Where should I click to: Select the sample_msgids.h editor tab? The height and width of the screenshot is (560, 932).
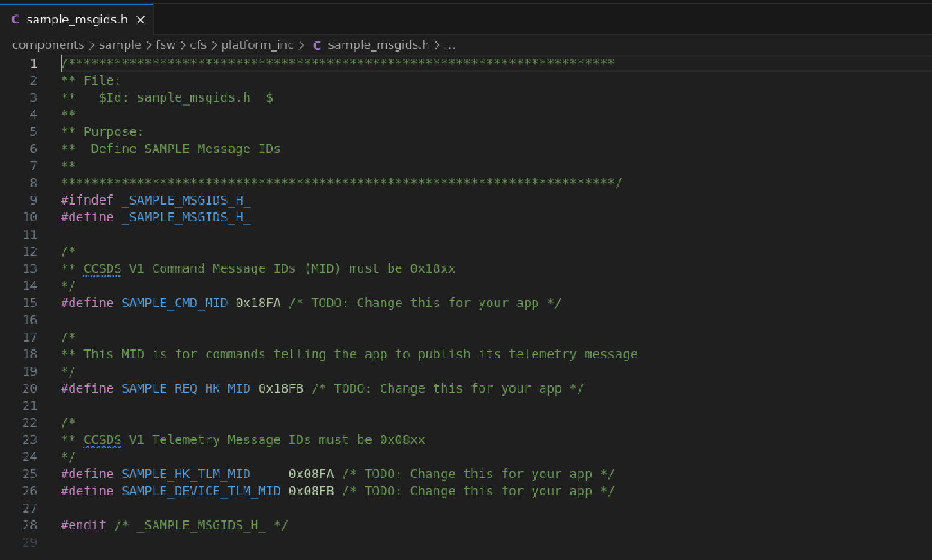tap(77, 19)
